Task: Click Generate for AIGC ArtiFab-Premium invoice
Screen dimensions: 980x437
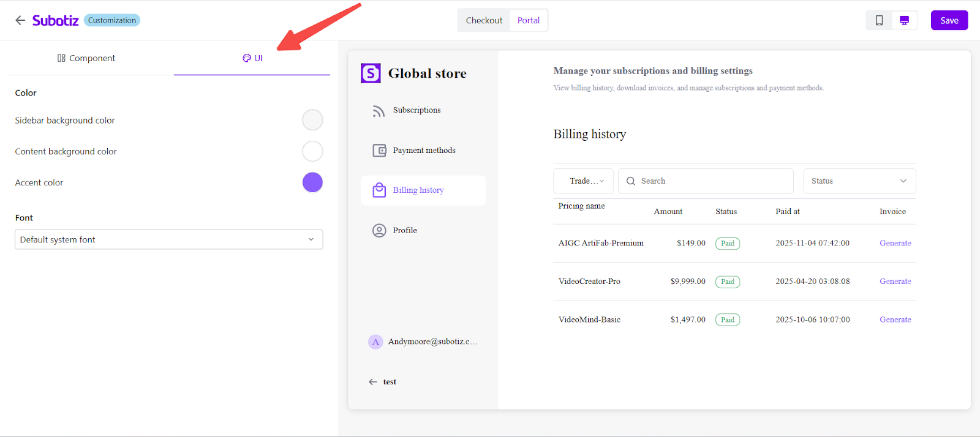Action: [895, 243]
